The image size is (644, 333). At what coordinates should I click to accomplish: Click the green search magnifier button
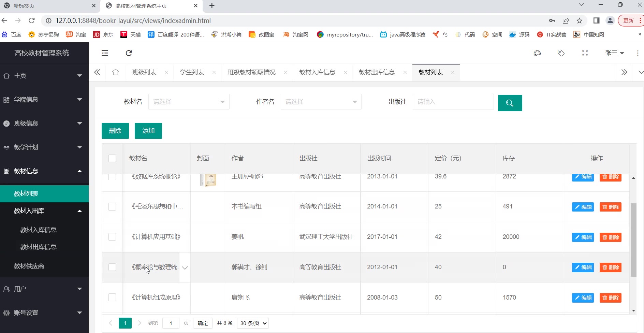tap(510, 103)
